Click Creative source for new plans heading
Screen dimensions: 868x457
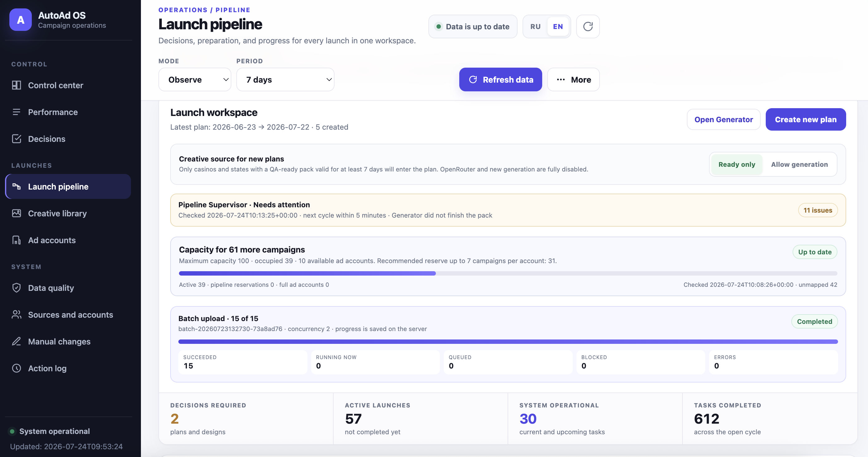[231, 159]
